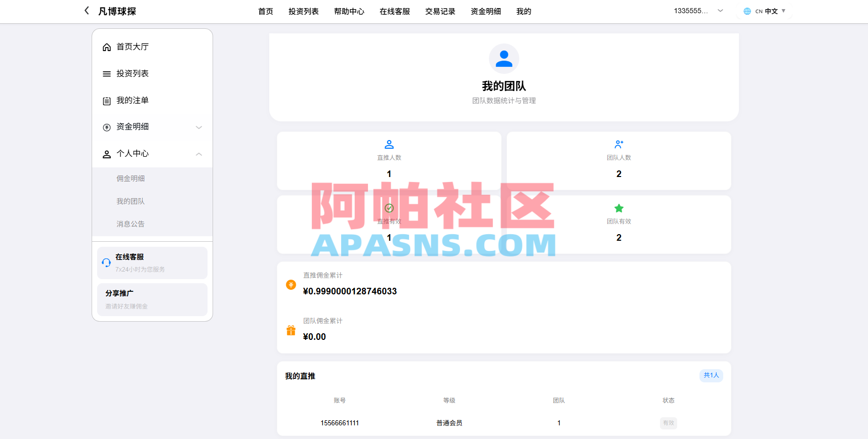Screen dimensions: 868x439
Task: Go to 首页 in top navigation
Action: click(266, 11)
